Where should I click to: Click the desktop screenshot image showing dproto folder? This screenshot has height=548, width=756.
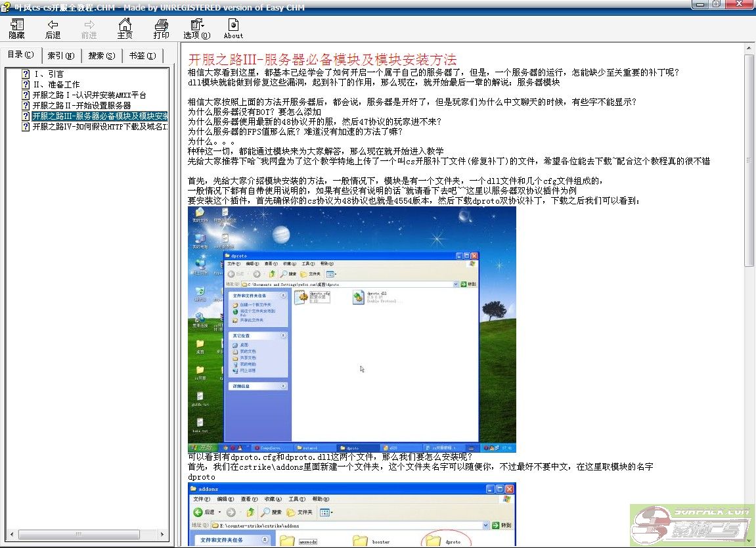351,329
